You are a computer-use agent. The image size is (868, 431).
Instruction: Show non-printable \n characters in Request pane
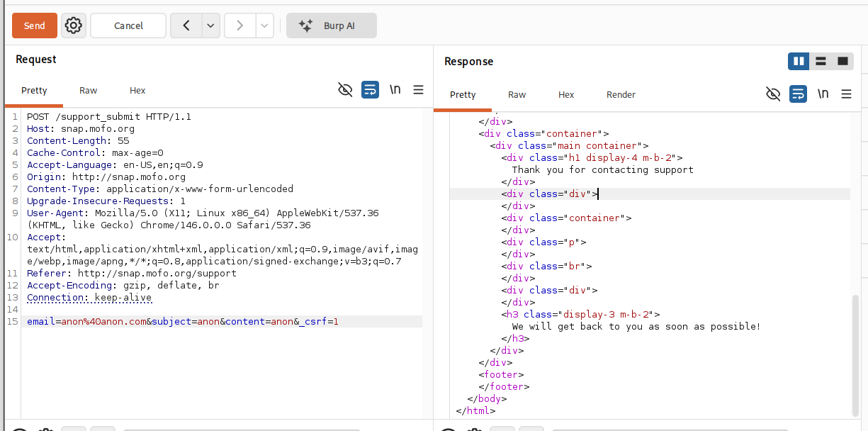(x=395, y=90)
